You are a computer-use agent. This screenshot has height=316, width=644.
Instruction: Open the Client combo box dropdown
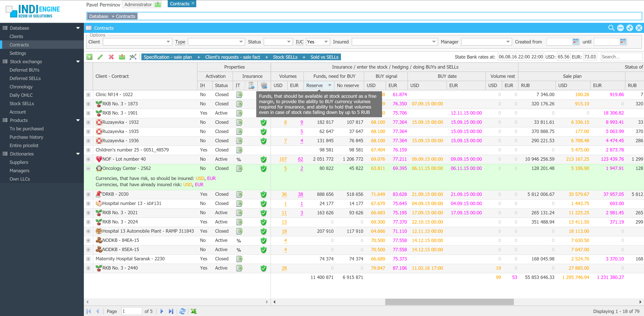[168, 42]
